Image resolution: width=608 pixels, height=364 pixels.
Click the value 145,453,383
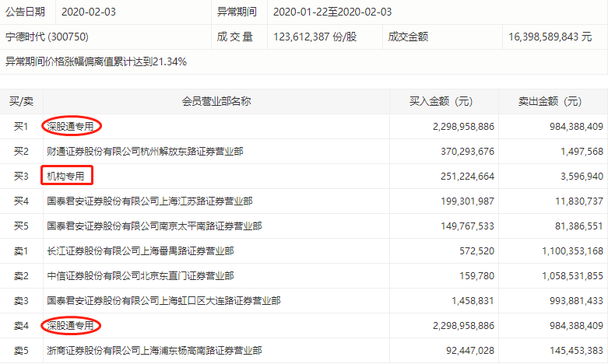coord(576,351)
